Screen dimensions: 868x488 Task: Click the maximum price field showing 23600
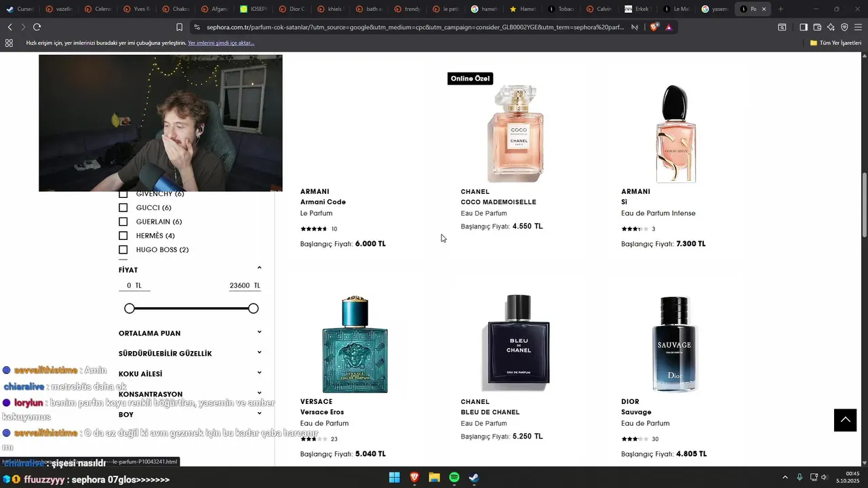coord(244,285)
